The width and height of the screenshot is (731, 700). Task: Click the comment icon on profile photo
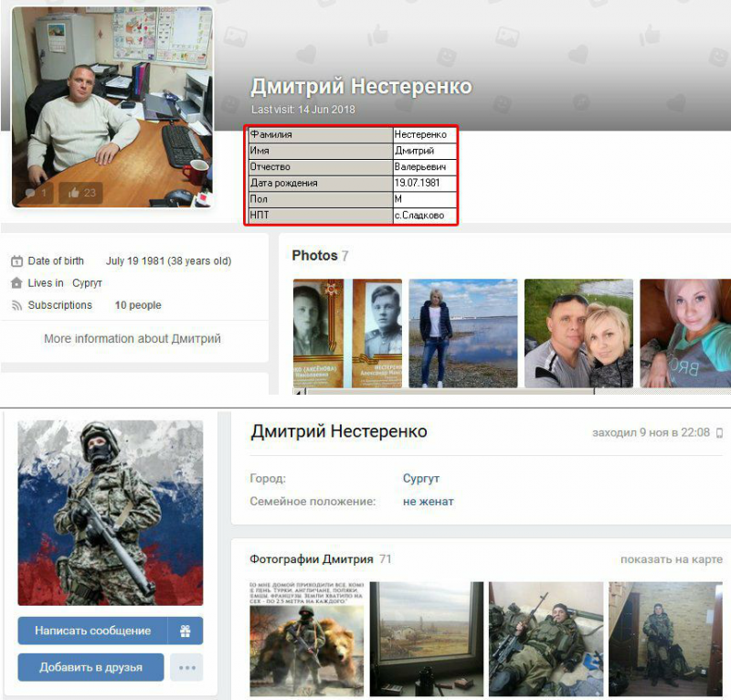[x=30, y=194]
